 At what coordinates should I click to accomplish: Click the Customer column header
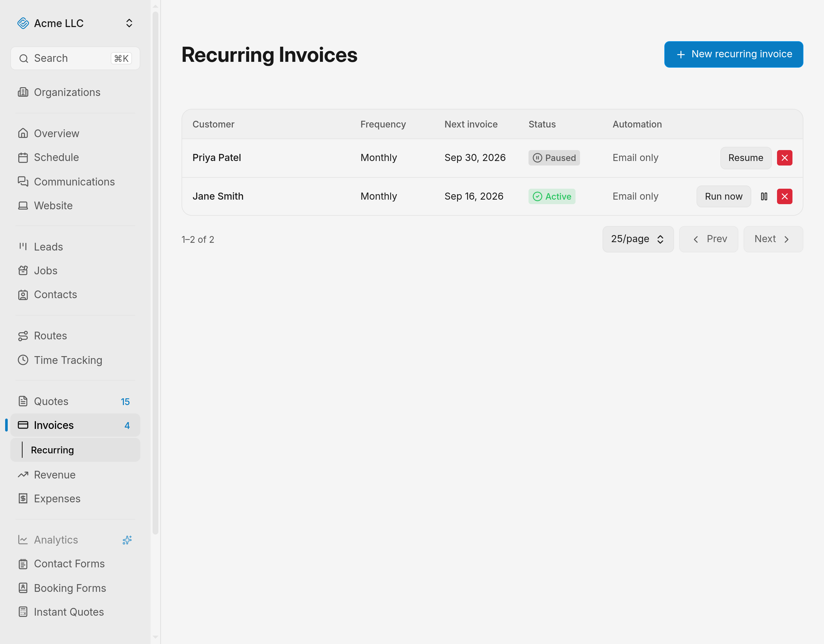(213, 124)
